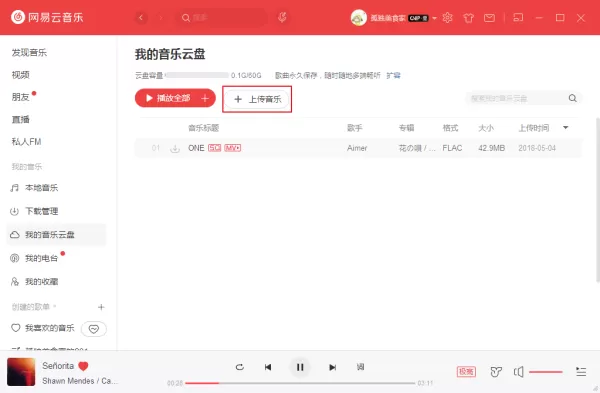Screen dimensions: 600x393
Task: Open the skin theme shirt icon
Action: (468, 18)
